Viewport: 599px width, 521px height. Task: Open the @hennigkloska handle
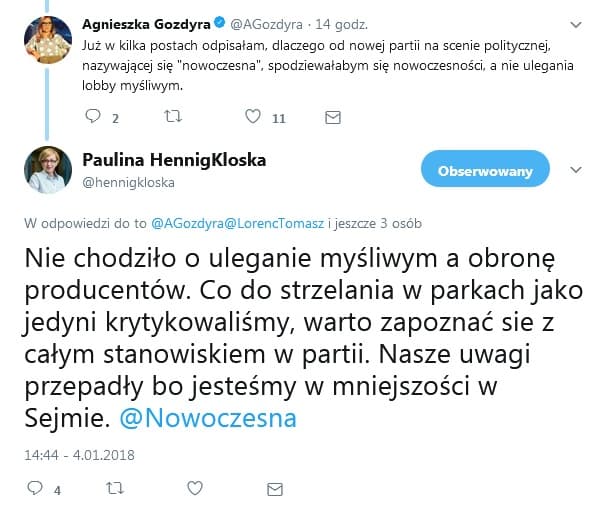[x=128, y=183]
